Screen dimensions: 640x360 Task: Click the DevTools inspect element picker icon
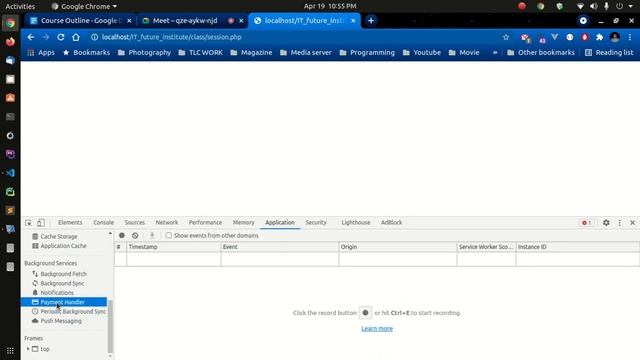tap(28, 223)
